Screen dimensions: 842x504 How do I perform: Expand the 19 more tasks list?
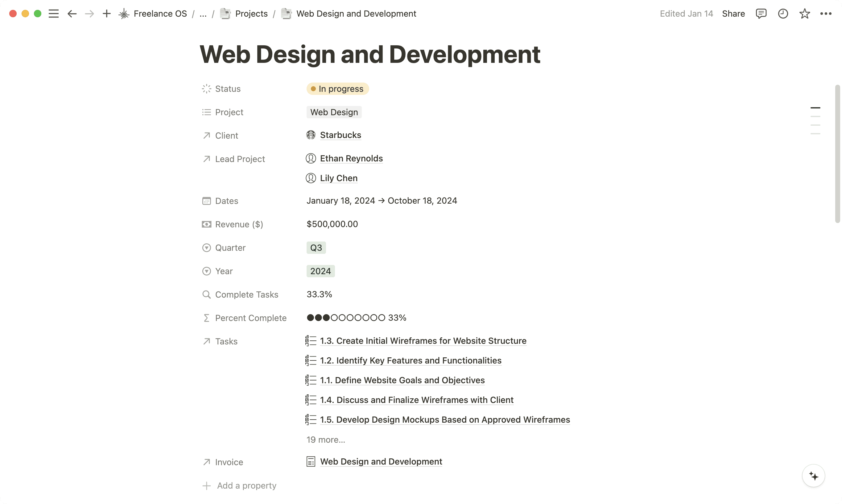[326, 440]
